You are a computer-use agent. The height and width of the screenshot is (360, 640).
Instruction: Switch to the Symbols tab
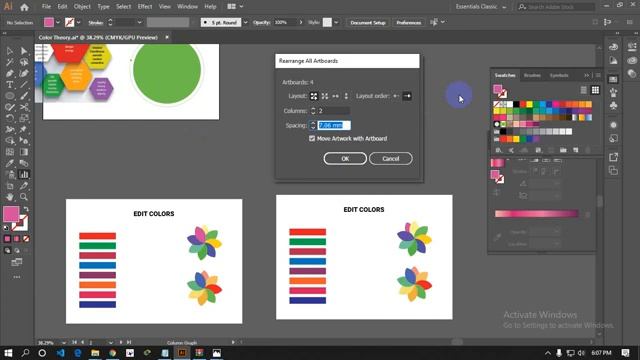[x=559, y=75]
